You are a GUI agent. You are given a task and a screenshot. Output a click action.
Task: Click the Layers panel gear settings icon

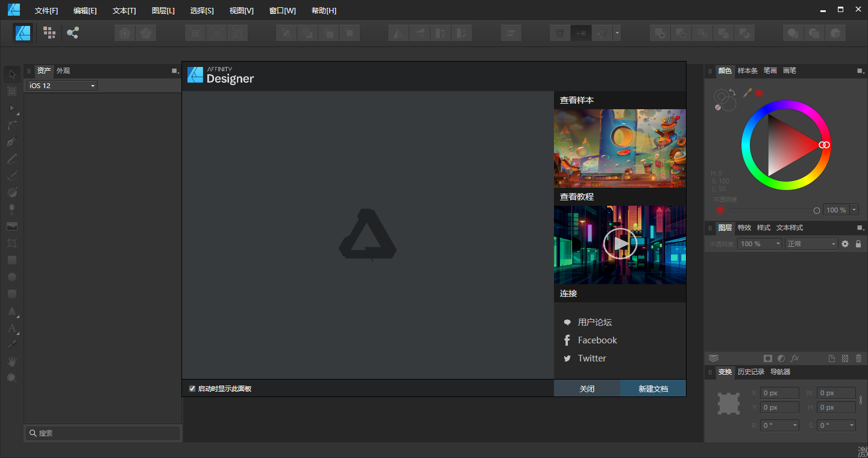(x=845, y=244)
